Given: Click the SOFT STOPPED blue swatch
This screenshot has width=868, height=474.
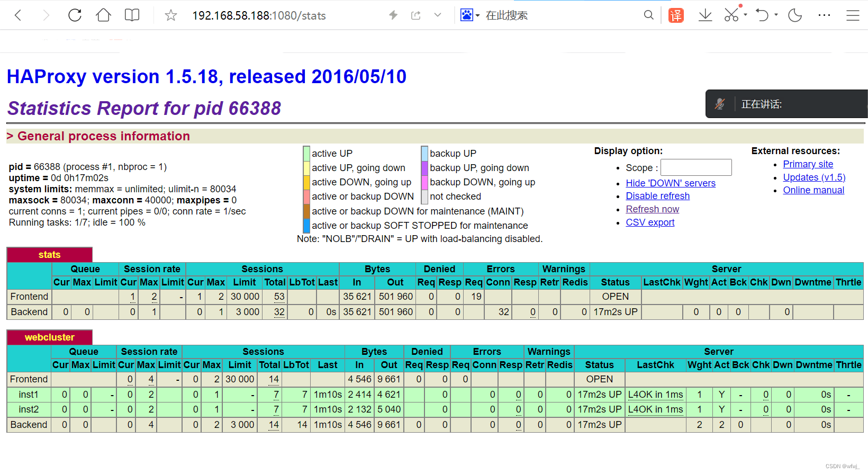Looking at the screenshot, I should 306,226.
